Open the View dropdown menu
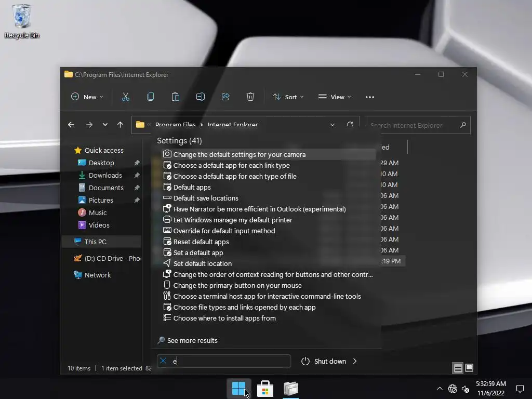532x399 pixels. pyautogui.click(x=335, y=97)
